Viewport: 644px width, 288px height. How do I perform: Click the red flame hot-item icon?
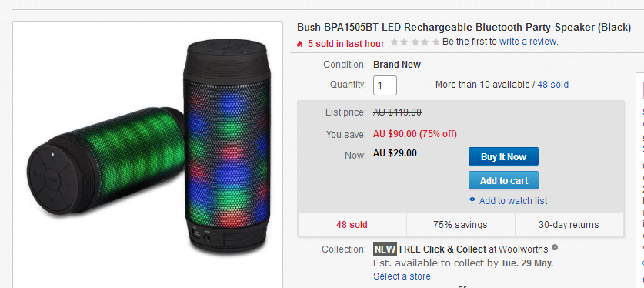(300, 44)
